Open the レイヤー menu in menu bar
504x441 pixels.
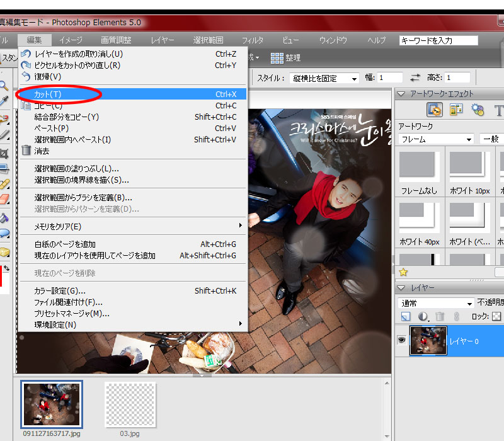[x=163, y=40]
